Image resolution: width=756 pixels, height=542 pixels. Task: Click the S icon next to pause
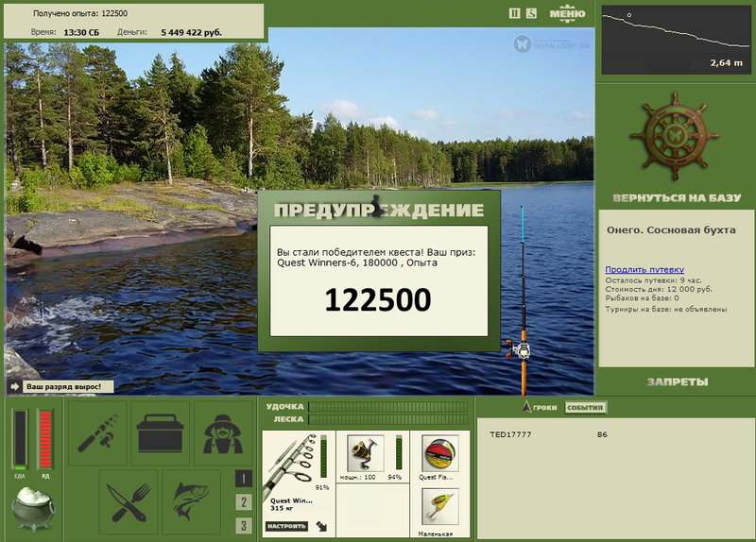coord(531,13)
